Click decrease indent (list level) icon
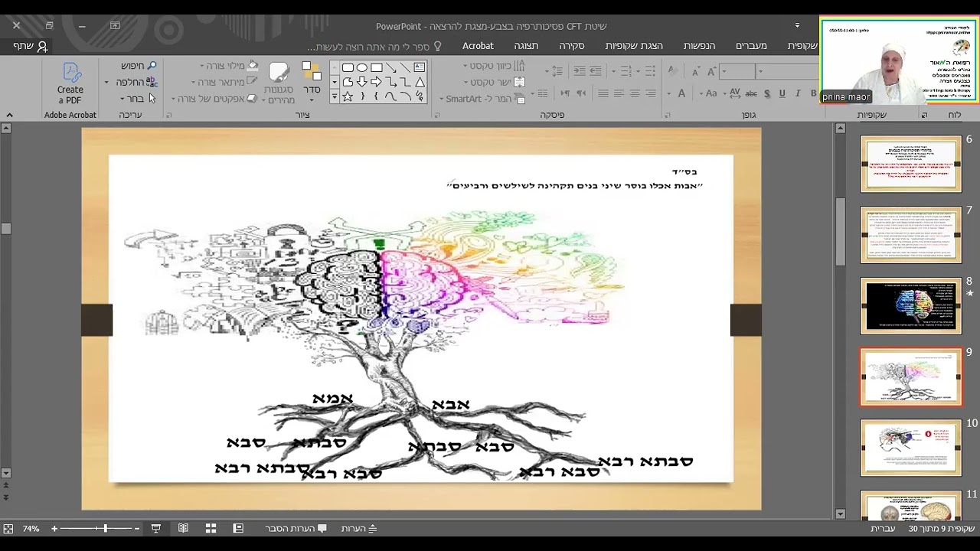 (596, 71)
